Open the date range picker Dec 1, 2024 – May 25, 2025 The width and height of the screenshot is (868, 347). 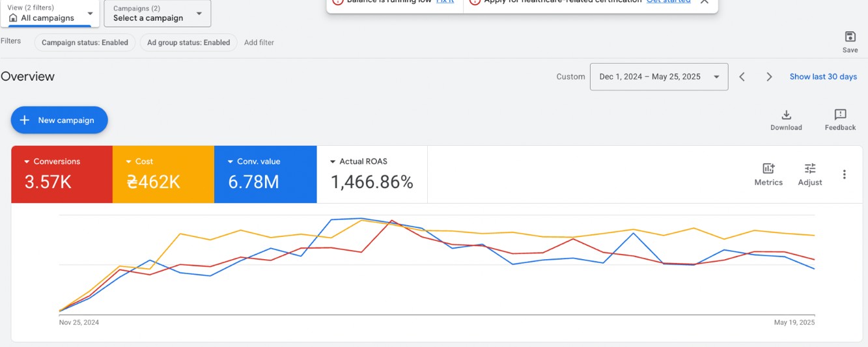point(659,77)
